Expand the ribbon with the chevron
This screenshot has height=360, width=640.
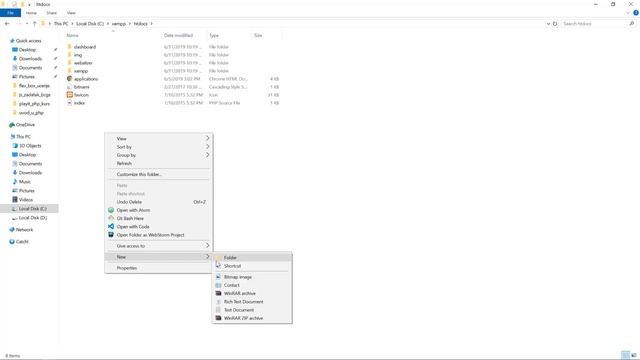pyautogui.click(x=628, y=13)
